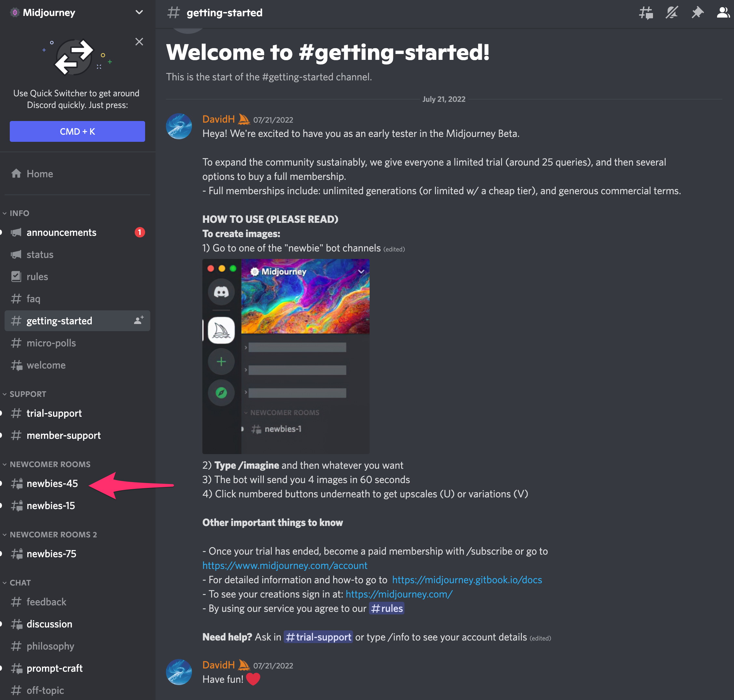
Task: Click the Home navigation button
Action: coord(39,173)
